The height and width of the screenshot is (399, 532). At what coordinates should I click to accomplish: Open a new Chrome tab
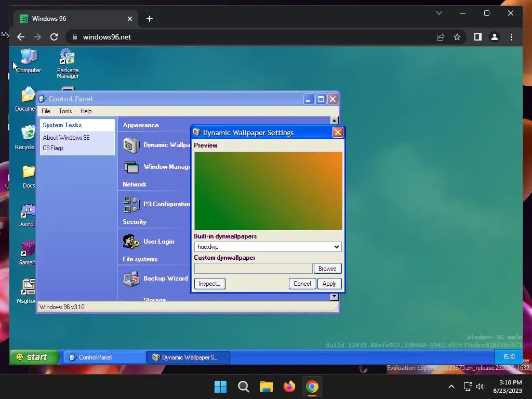149,19
